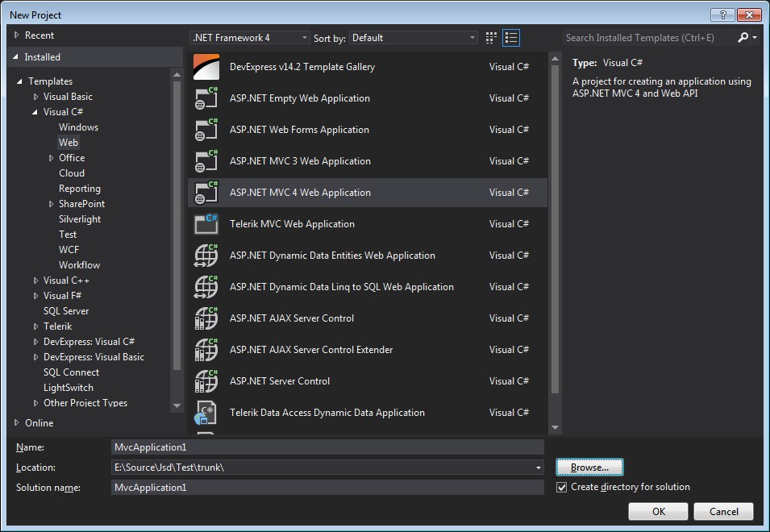
Task: Click the OK button
Action: point(658,512)
